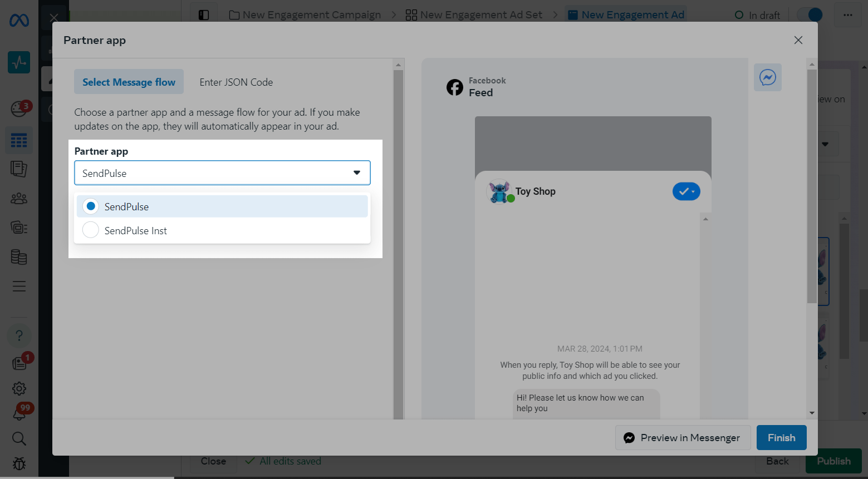Image resolution: width=868 pixels, height=479 pixels.
Task: Go to New Engagement Campaign breadcrumb
Action: click(305, 15)
